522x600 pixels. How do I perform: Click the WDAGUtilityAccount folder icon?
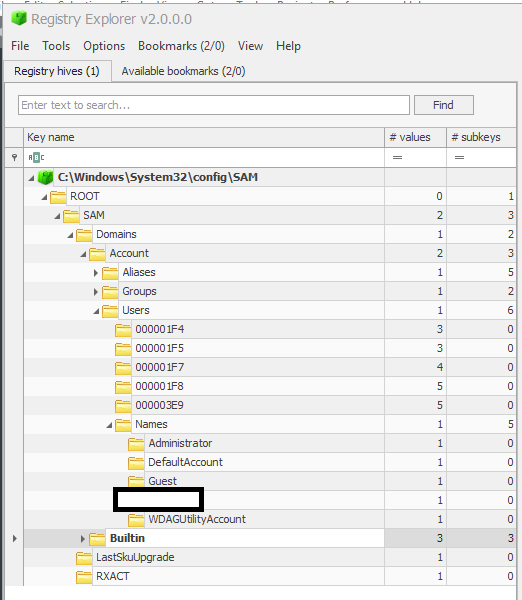pyautogui.click(x=136, y=520)
